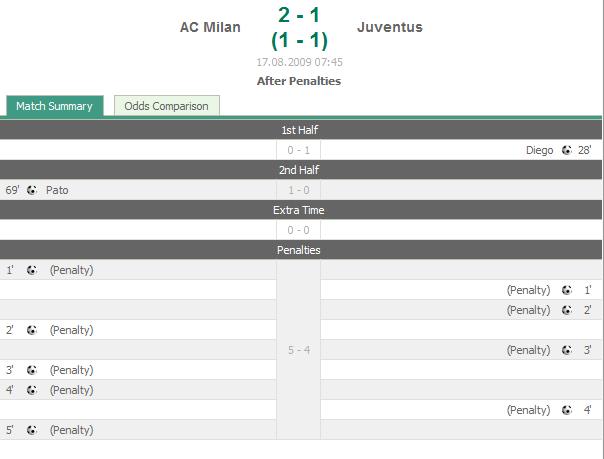Click the goal ball icon beside Pato

point(32,190)
